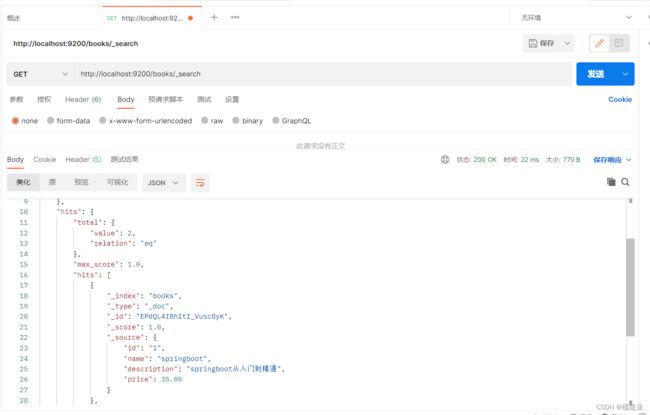This screenshot has width=650, height=415.
Task: Click the "_id" EPdQL4IBhItI value line
Action: coord(170,316)
